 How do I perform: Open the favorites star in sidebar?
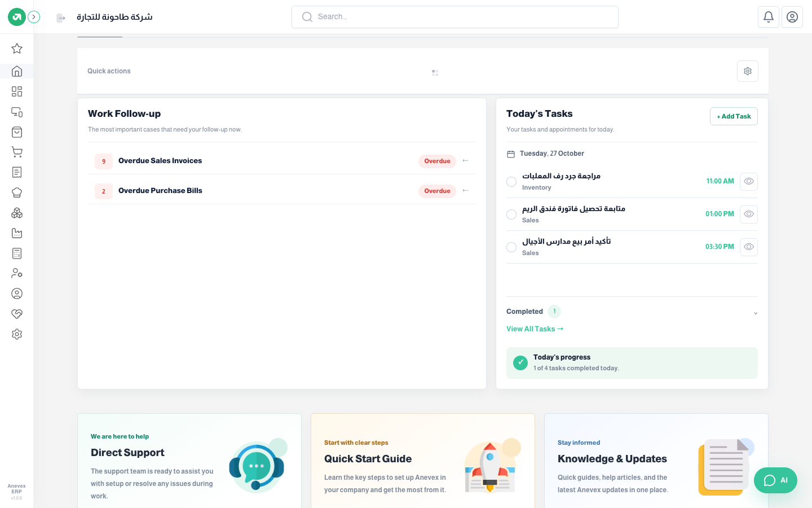coord(17,49)
